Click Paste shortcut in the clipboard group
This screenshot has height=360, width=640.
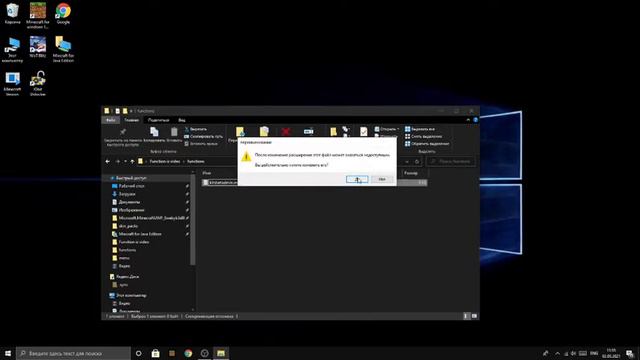pos(201,144)
